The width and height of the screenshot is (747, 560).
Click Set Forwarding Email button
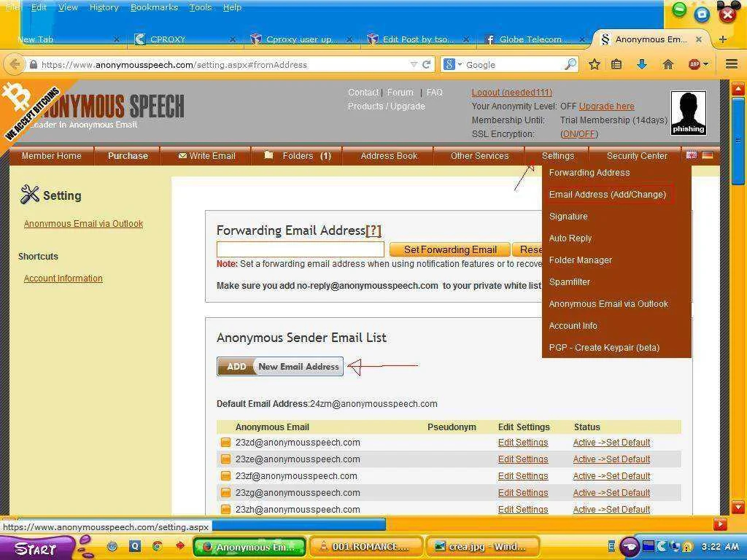click(449, 249)
